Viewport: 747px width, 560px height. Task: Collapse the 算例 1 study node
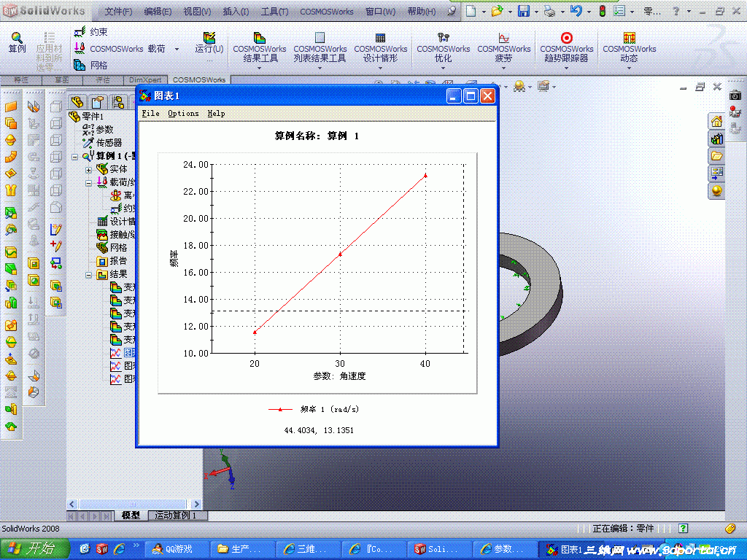click(75, 156)
